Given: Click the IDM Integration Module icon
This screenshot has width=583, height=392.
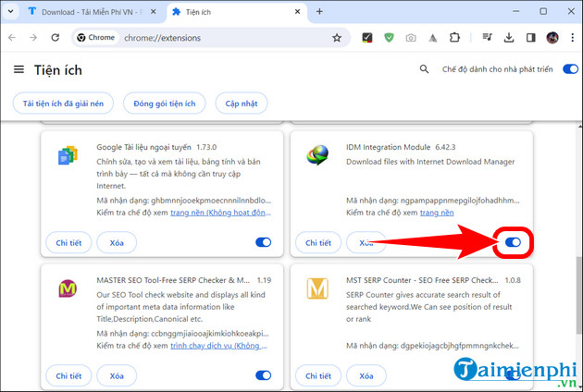Looking at the screenshot, I should click(317, 155).
